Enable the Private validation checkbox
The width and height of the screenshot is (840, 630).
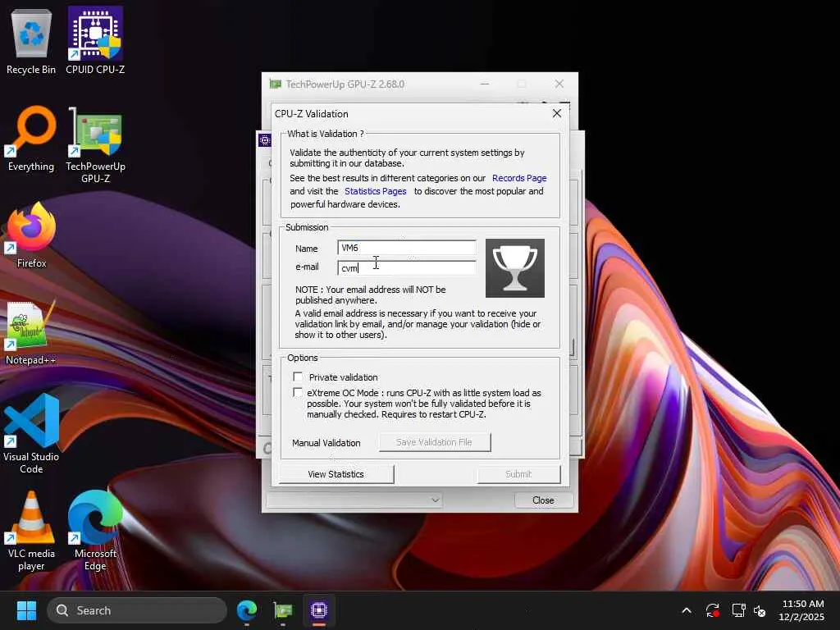point(298,377)
